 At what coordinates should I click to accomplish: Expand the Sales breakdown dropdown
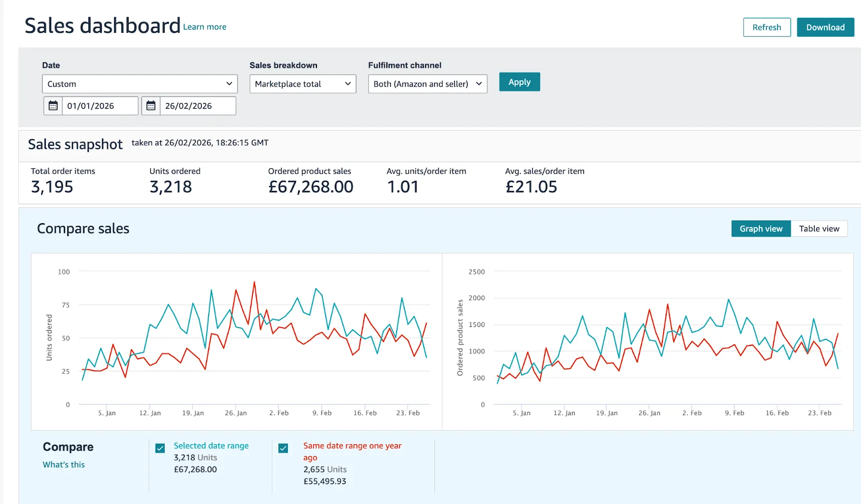point(302,84)
